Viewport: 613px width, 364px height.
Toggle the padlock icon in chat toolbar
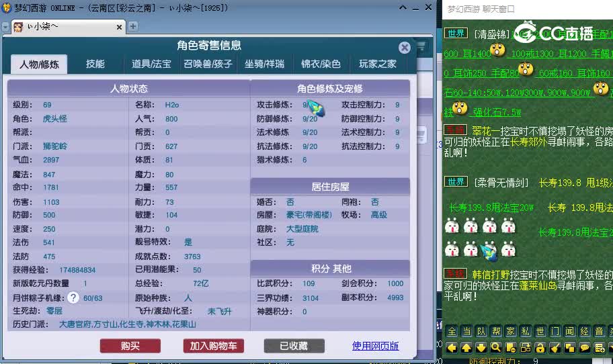coord(540,348)
